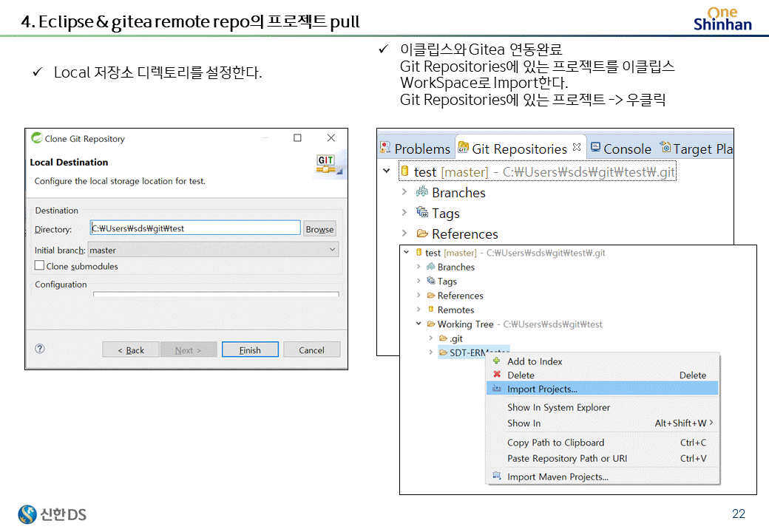The height and width of the screenshot is (532, 769).
Task: Select the Remotes tree row
Action: [x=451, y=310]
